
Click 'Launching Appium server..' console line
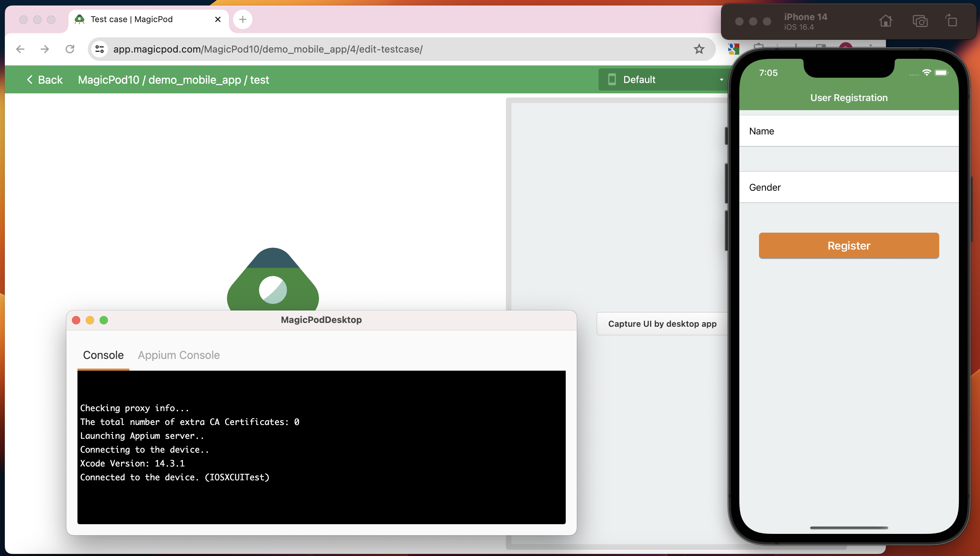(x=142, y=436)
